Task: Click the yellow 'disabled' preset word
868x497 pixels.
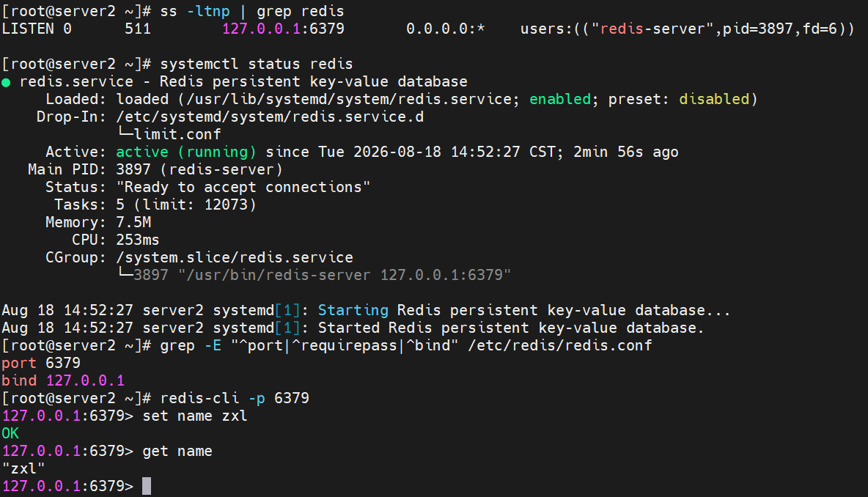Action: pos(714,99)
